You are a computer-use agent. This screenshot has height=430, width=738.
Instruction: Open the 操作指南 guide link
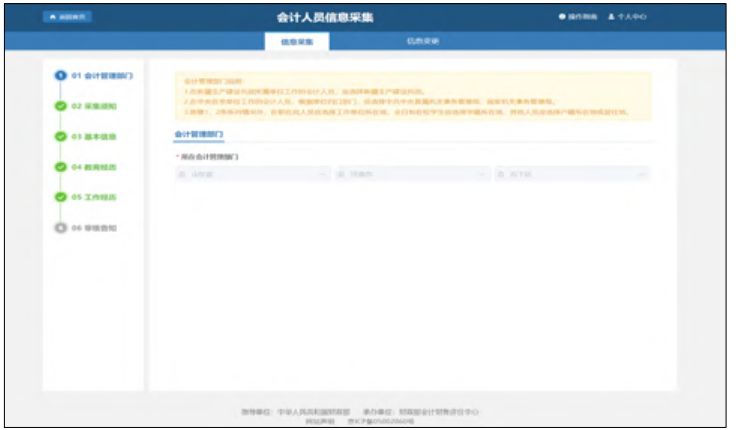point(578,18)
